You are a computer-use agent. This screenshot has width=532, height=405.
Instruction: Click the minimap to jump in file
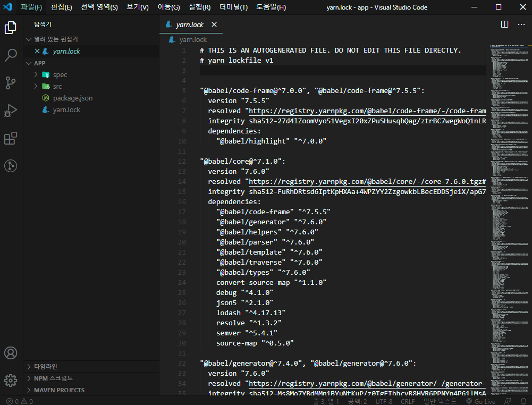[x=511, y=220]
